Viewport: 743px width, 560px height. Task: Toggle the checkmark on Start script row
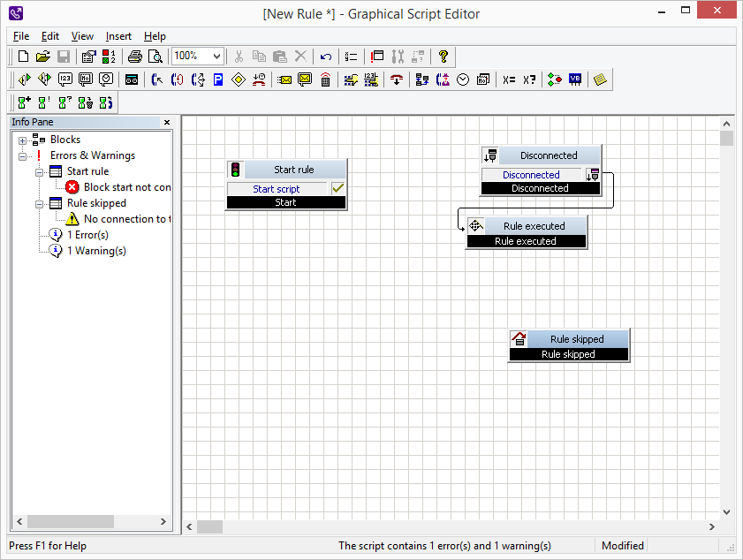337,188
